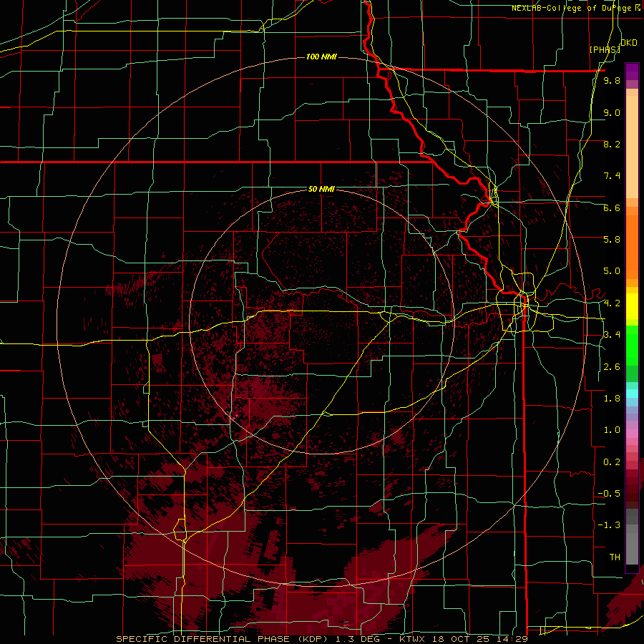The height and width of the screenshot is (644, 644).
Task: Select the 5.8 scale label
Action: pyautogui.click(x=612, y=240)
